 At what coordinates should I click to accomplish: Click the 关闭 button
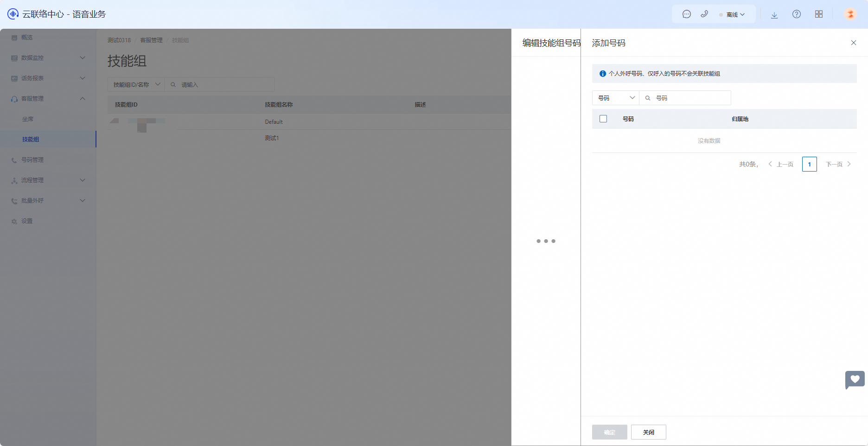click(649, 432)
